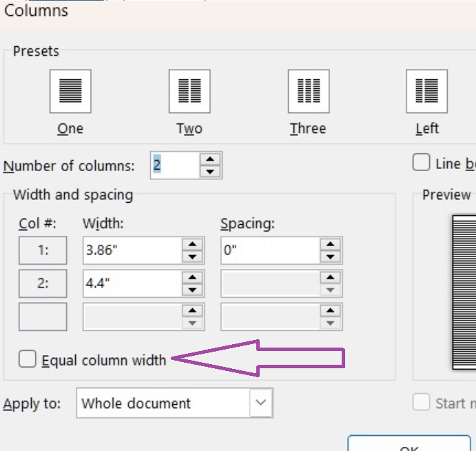Enable the Line between checkbox
Image resolution: width=476 pixels, height=451 pixels.
pos(421,163)
